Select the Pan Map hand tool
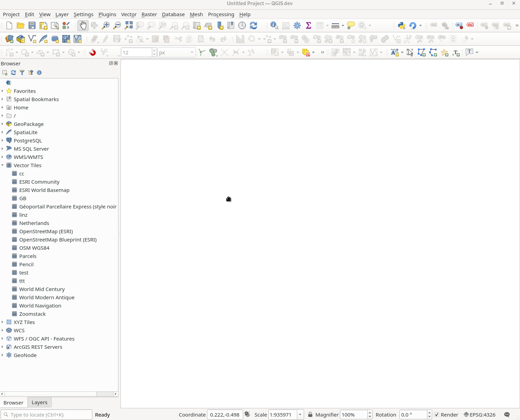The height and width of the screenshot is (420, 520). [x=83, y=25]
